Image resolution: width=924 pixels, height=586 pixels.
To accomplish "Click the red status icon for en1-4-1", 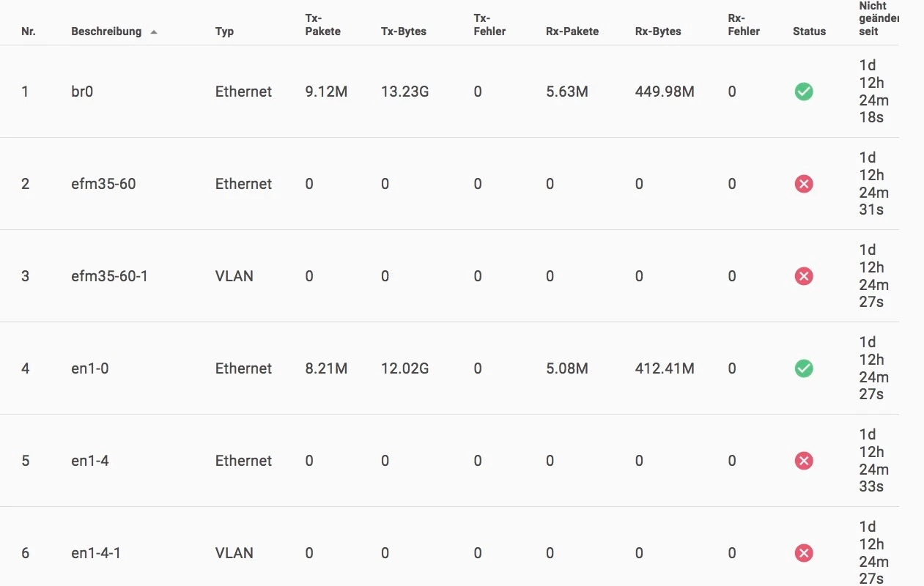I will coord(804,553).
